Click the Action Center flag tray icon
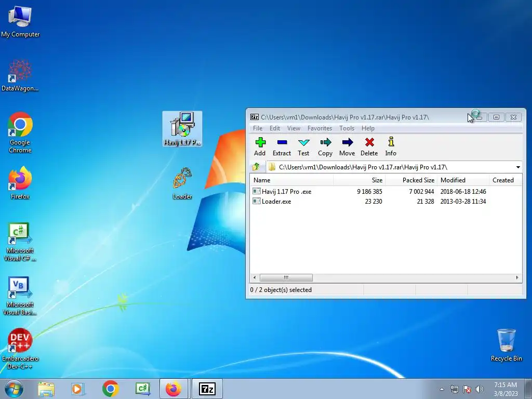The height and width of the screenshot is (399, 532). coord(467,389)
